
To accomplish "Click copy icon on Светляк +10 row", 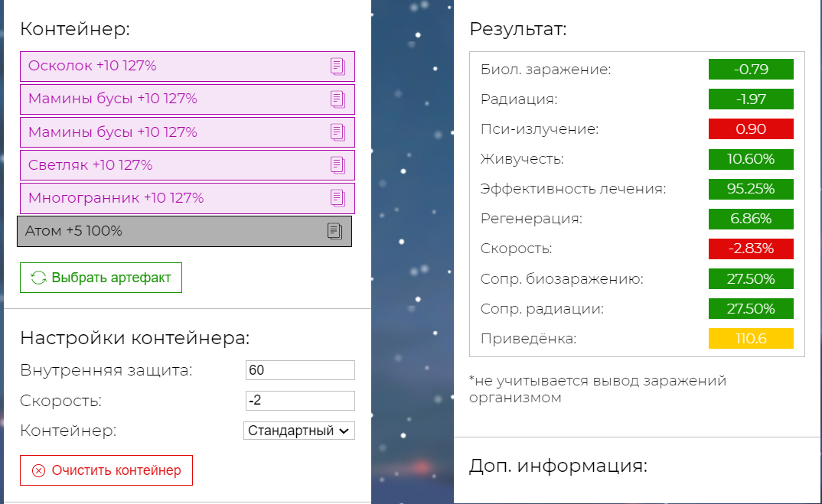I will [338, 165].
